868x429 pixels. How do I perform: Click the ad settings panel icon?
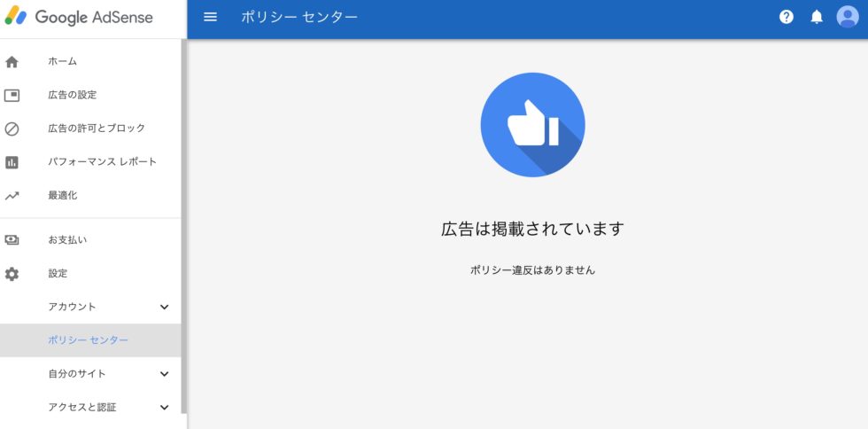point(12,96)
